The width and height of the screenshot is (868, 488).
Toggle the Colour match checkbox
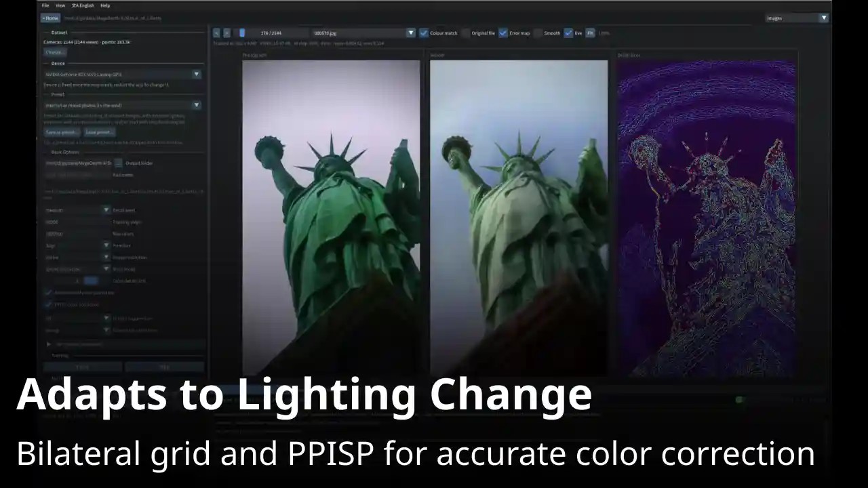pyautogui.click(x=424, y=33)
